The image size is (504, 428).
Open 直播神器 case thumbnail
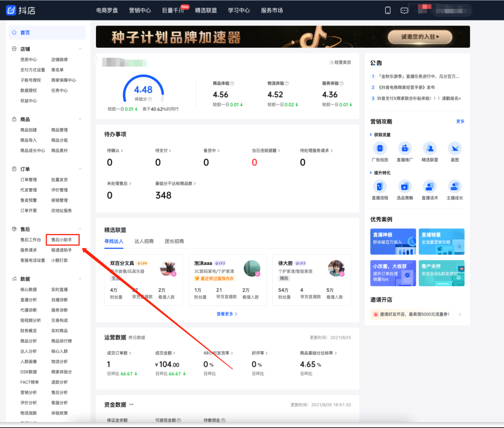393,241
